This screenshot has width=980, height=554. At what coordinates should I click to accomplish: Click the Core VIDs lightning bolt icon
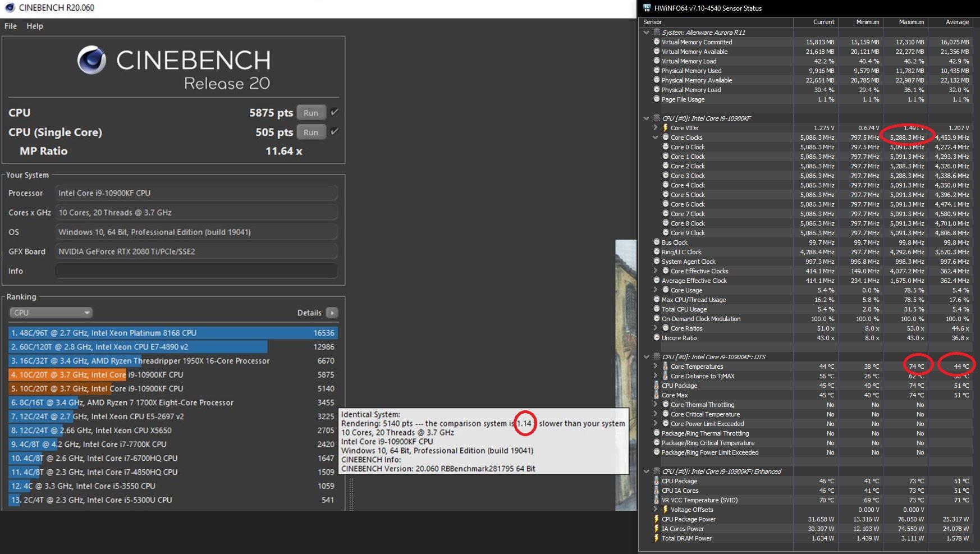[665, 128]
